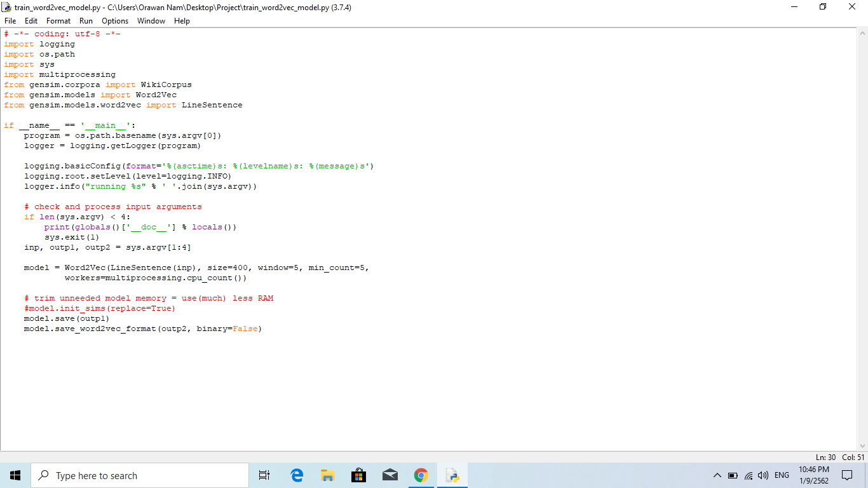Switch keyboard language using the ENG indicator
The height and width of the screenshot is (488, 868).
point(781,475)
